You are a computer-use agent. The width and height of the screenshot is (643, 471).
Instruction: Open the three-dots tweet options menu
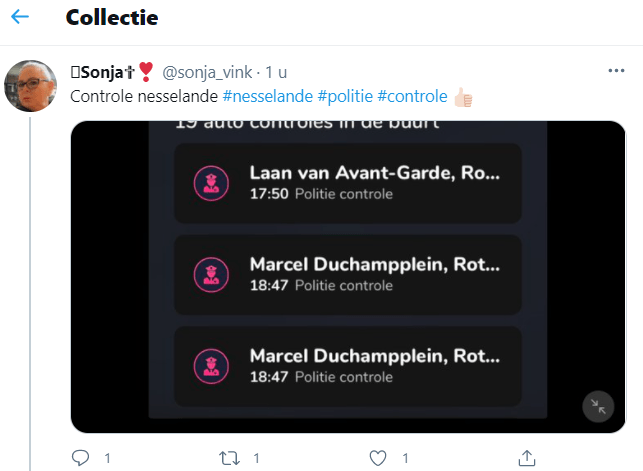(x=616, y=71)
